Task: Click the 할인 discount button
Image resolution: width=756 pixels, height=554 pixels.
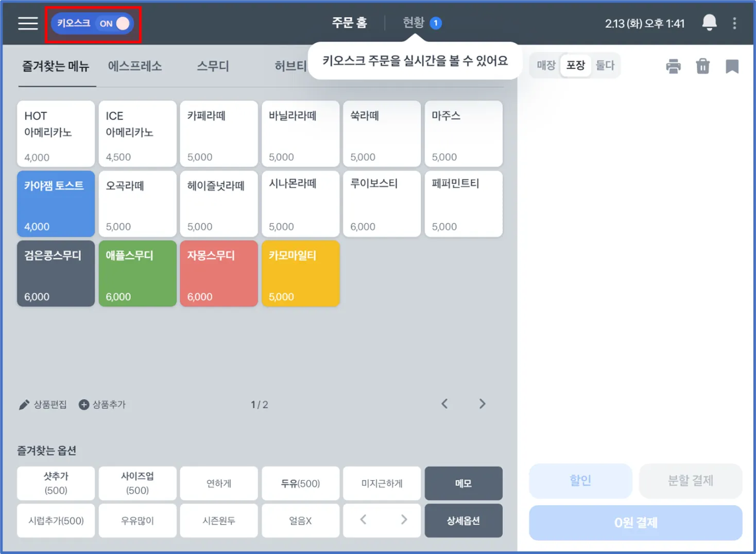Action: (580, 480)
